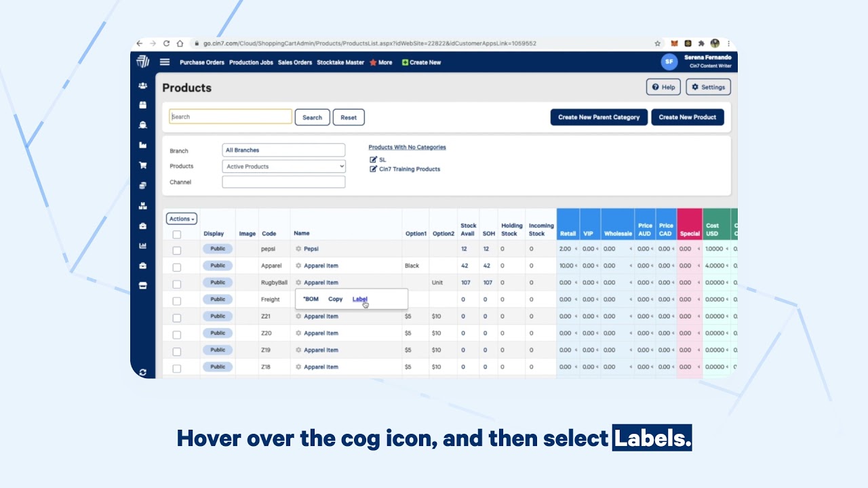Open the All Branches selector field
Screen dimensions: 868x488
(x=283, y=150)
